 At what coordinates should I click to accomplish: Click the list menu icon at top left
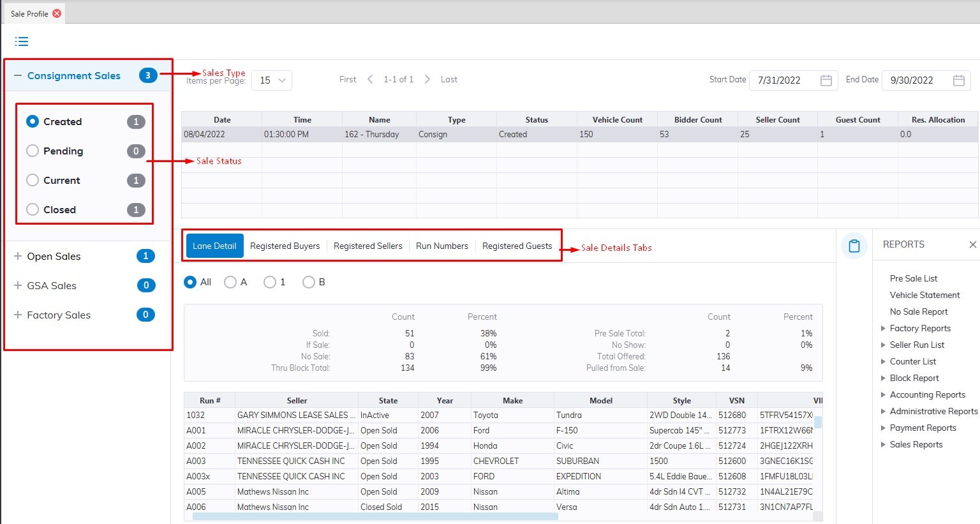[x=22, y=41]
